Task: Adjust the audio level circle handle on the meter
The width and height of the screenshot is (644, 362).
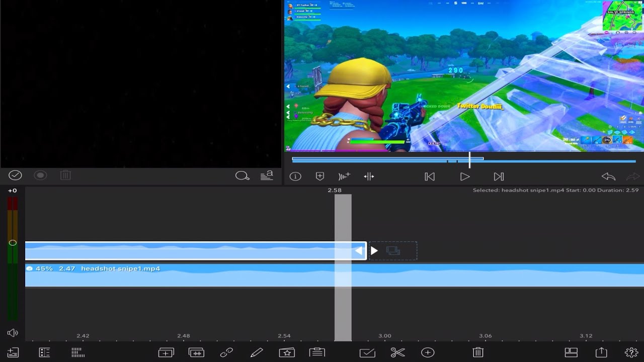Action: click(x=13, y=243)
